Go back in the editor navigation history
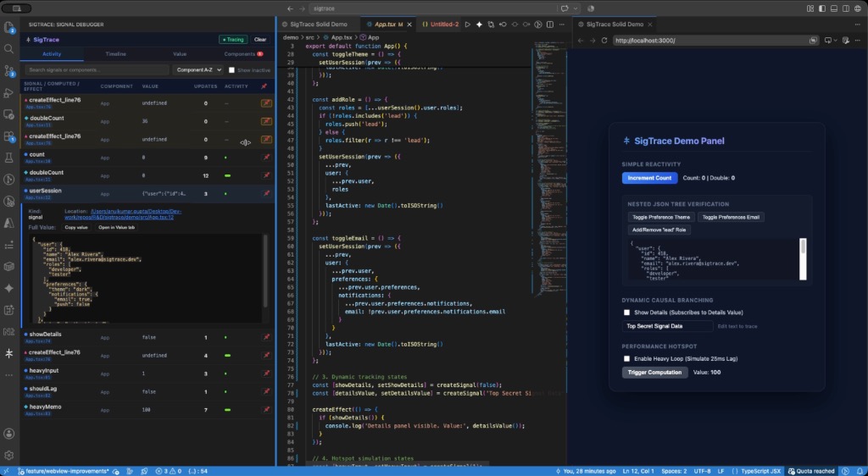This screenshot has height=476, width=868. (290, 8)
